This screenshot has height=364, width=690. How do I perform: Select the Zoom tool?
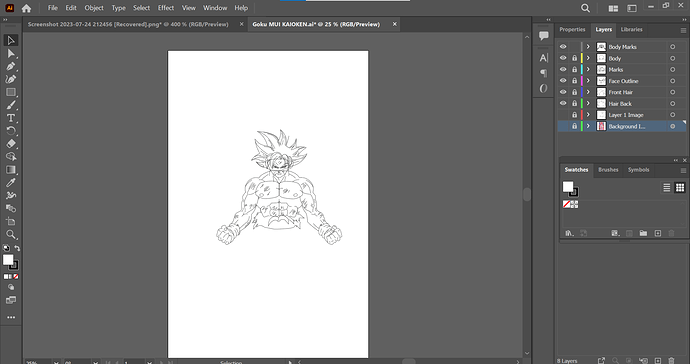point(11,234)
